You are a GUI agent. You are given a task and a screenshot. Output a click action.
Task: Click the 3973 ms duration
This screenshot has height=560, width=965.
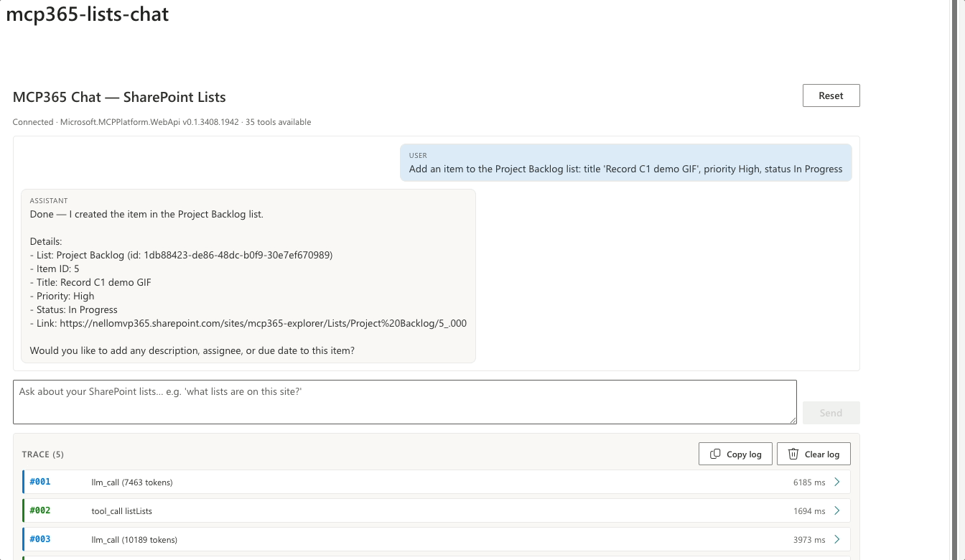point(809,540)
